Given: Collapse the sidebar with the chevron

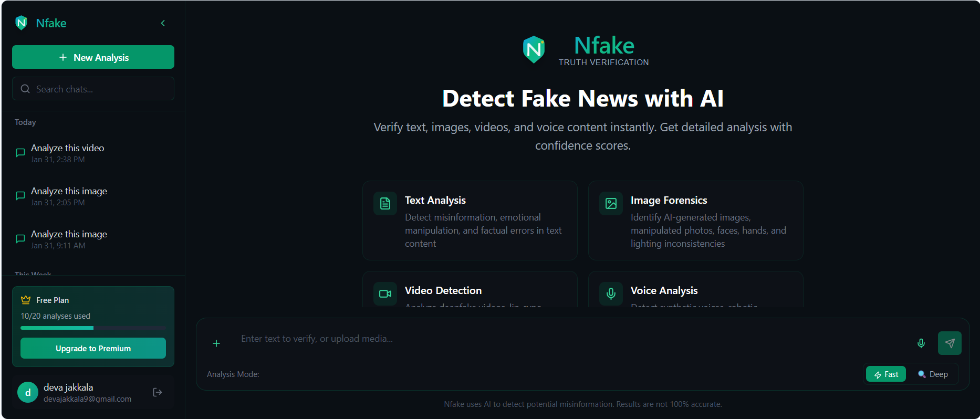Looking at the screenshot, I should coord(163,23).
